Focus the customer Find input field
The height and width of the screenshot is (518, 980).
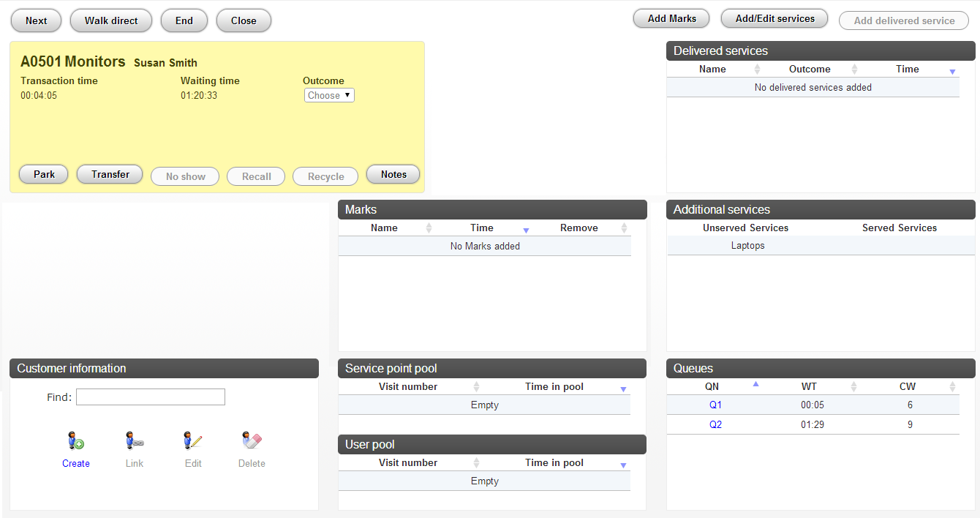[151, 397]
